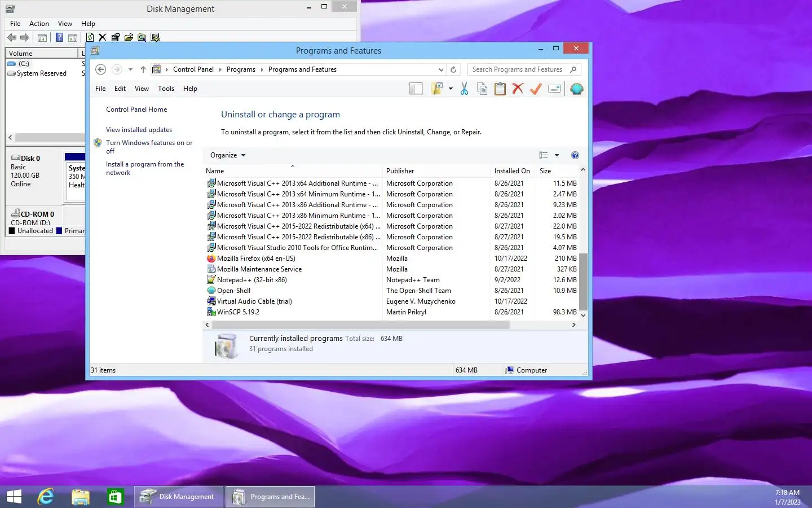Click the Copy toolbar icon

[x=482, y=89]
